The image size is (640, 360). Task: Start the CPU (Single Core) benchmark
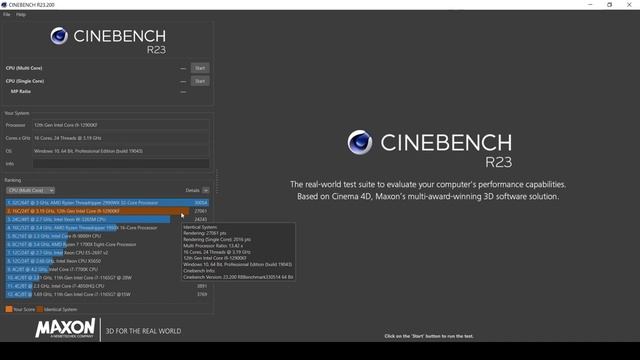(x=200, y=81)
